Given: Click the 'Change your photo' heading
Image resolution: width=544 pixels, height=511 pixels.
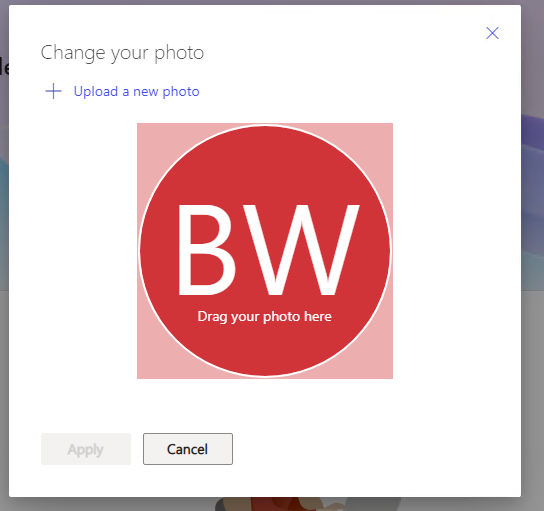Looking at the screenshot, I should coord(122,53).
